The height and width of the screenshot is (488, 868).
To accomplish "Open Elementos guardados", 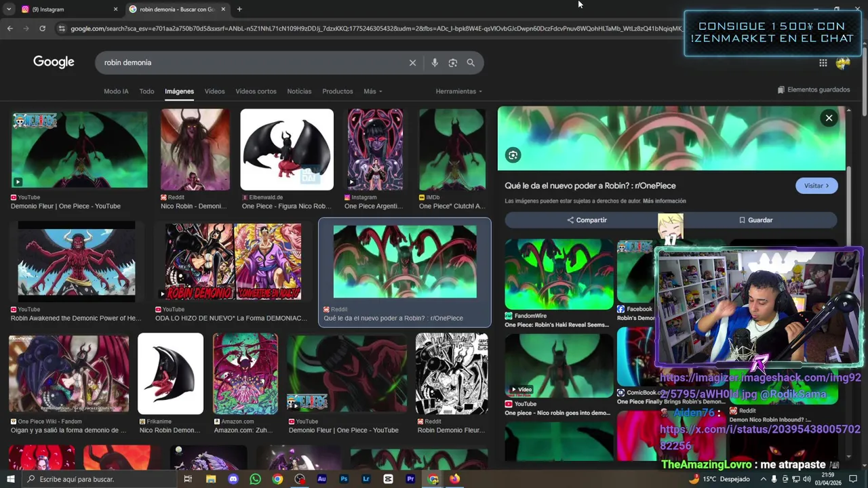I will coord(814,89).
